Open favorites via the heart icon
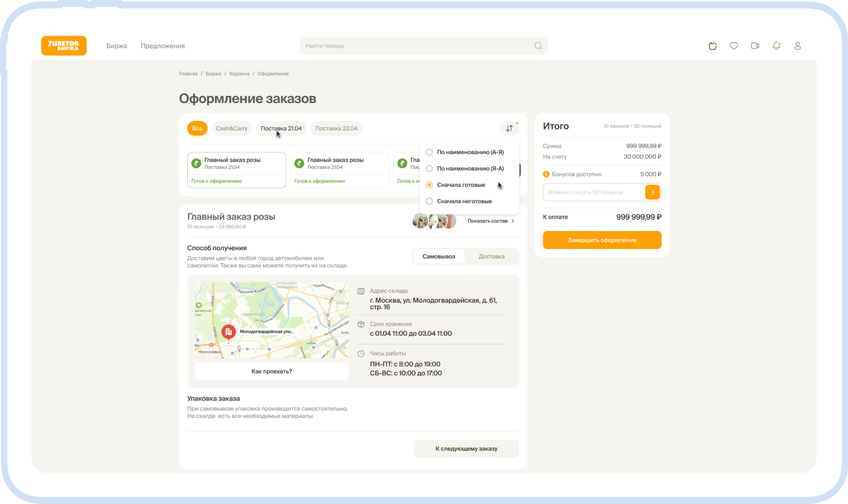This screenshot has height=504, width=848. (734, 46)
